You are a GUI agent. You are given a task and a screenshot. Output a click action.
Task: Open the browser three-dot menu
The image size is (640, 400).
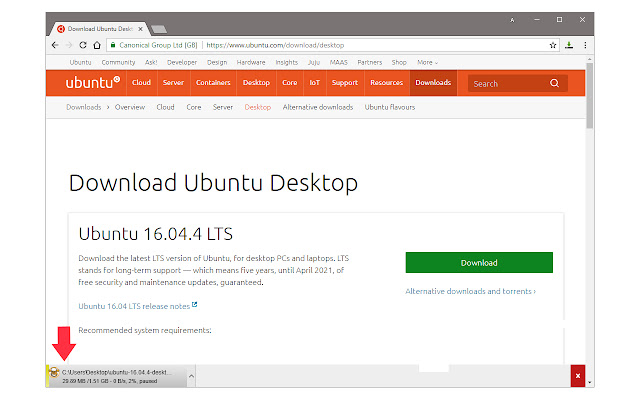click(585, 45)
